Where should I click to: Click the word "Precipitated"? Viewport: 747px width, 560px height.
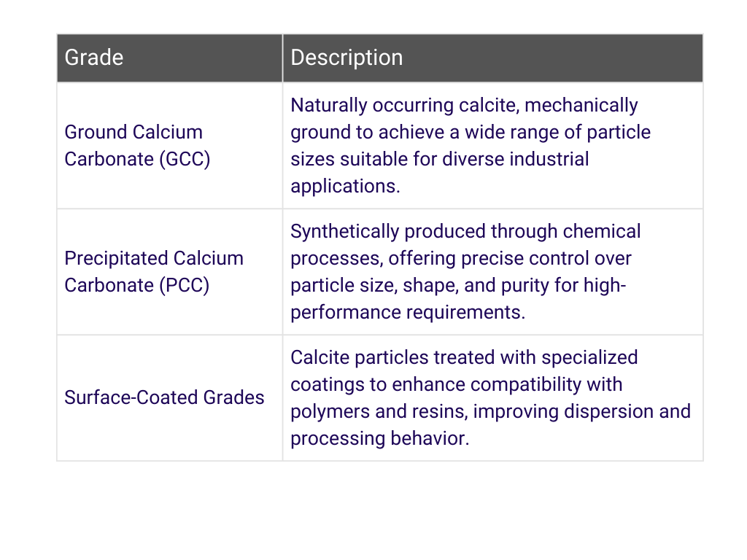tap(106, 258)
